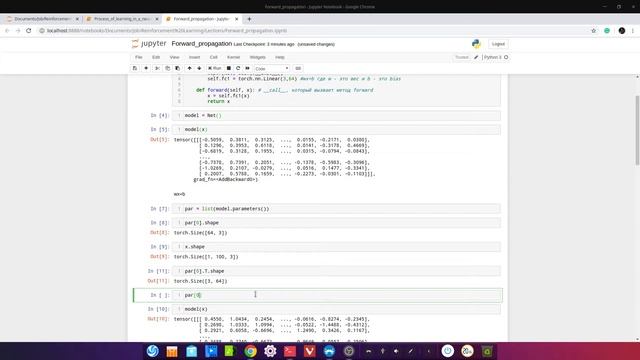Image resolution: width=640 pixels, height=360 pixels.
Task: Click the Jupyter logo
Action: pos(149,44)
